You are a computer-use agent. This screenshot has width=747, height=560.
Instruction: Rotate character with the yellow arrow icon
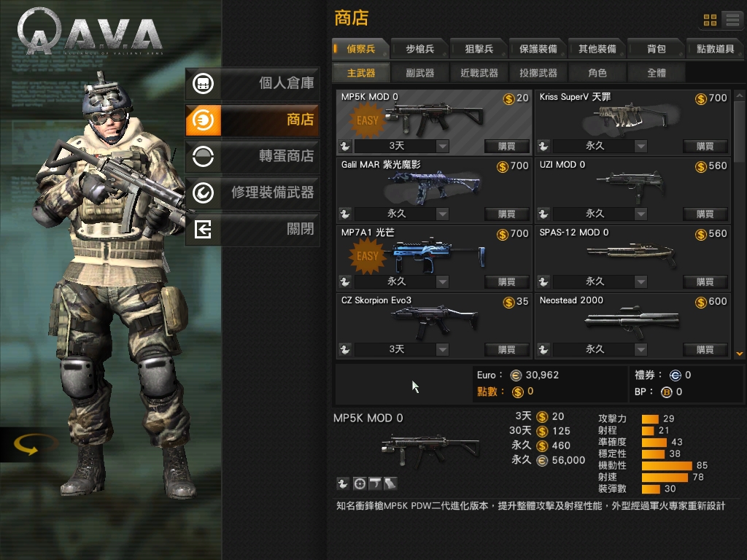click(x=26, y=445)
